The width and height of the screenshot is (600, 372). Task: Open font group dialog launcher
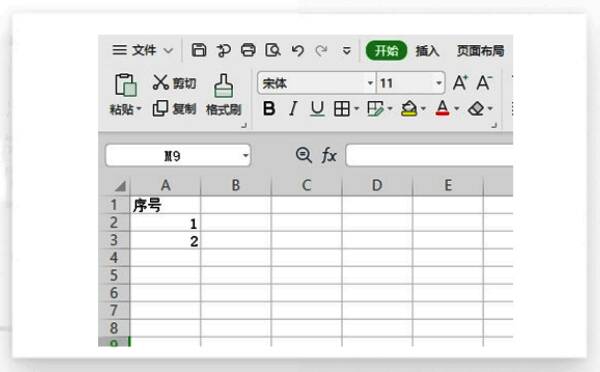(494, 125)
